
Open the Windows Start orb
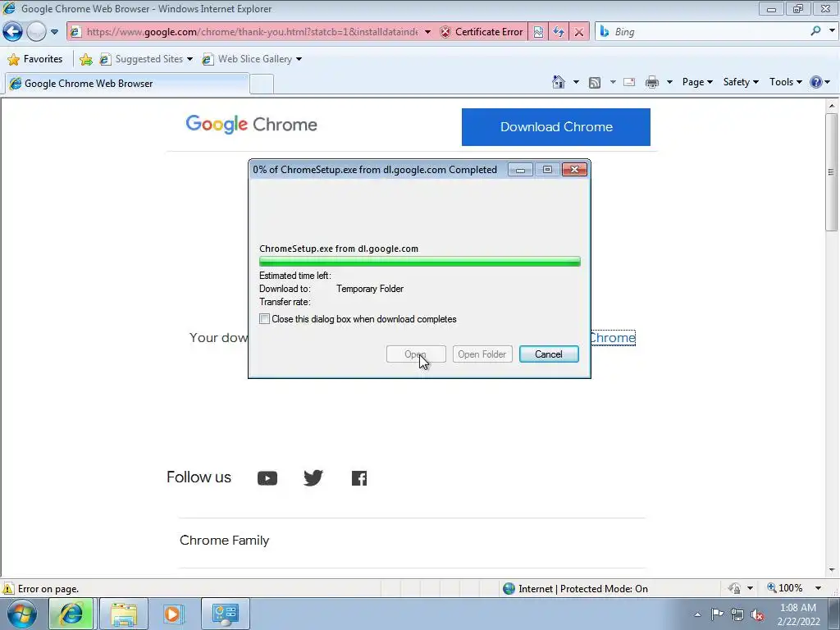click(22, 614)
